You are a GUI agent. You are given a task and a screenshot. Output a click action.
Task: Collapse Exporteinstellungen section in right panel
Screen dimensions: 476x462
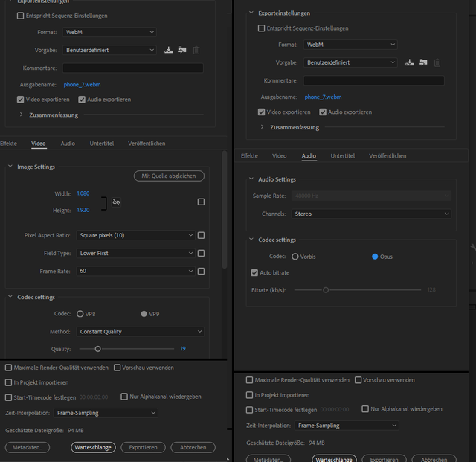pyautogui.click(x=251, y=13)
